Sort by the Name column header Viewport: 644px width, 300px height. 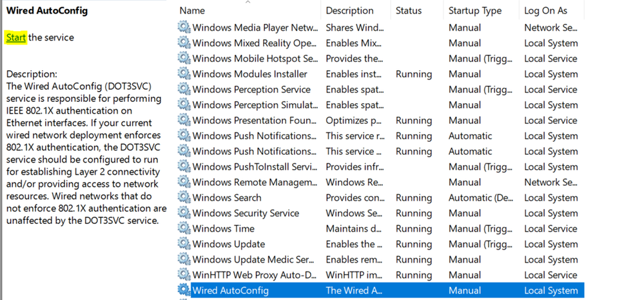[x=192, y=10]
